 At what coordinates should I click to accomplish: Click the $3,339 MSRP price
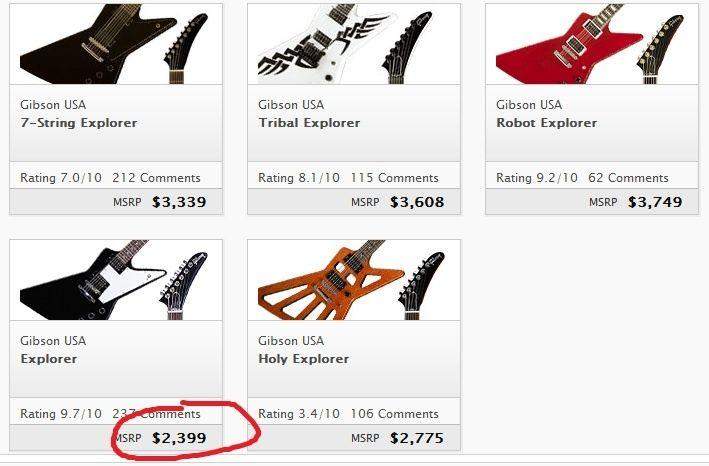[179, 202]
